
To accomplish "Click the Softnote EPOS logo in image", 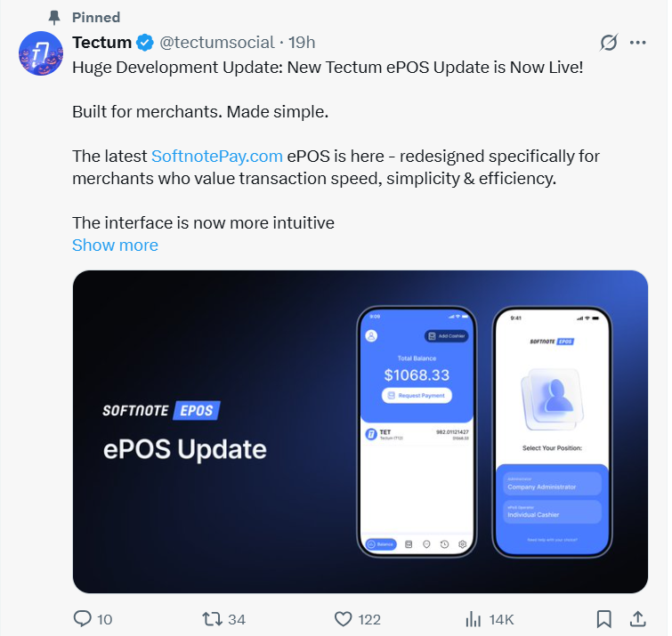I will [x=161, y=410].
